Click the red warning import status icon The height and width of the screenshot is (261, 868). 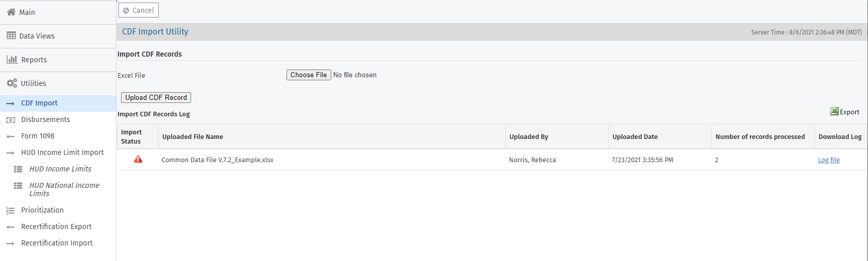[138, 160]
